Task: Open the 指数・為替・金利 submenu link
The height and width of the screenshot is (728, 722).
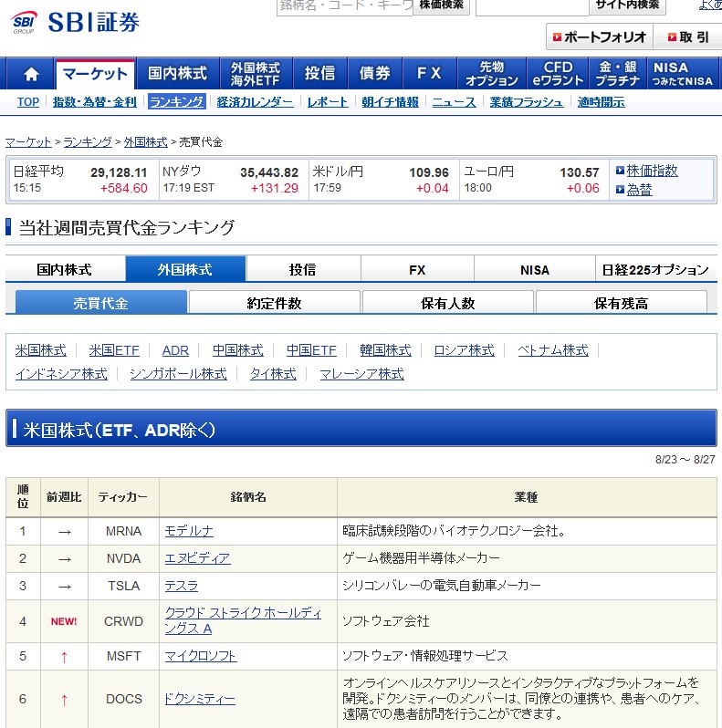Action: coord(95,101)
